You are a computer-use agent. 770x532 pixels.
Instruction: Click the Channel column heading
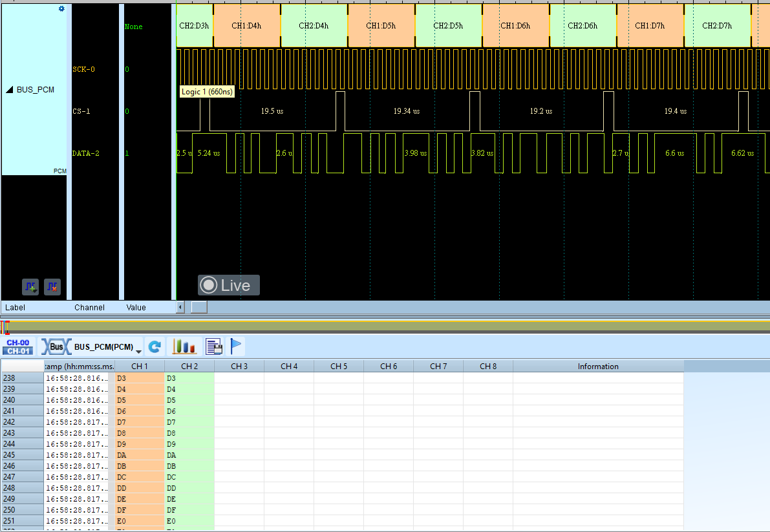pos(89,307)
